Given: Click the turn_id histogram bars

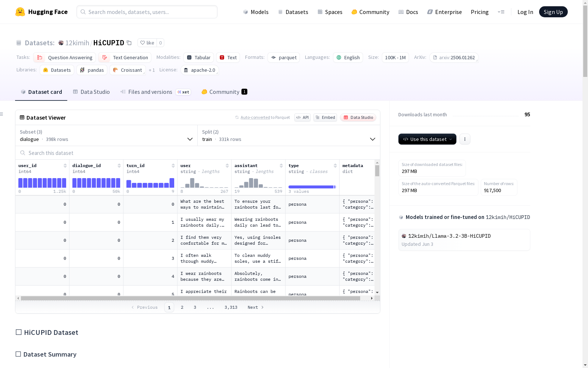Looking at the screenshot, I should [x=150, y=183].
